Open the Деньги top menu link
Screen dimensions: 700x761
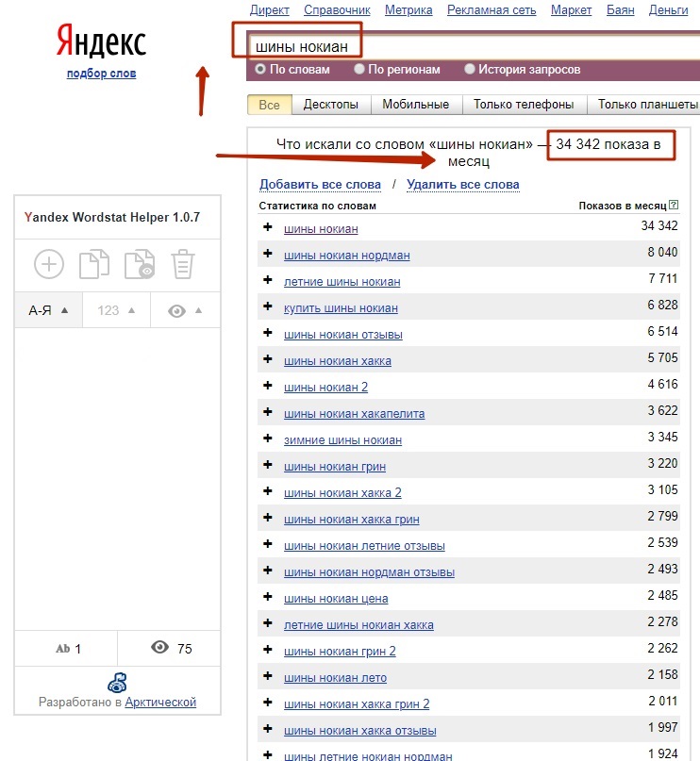tap(669, 9)
